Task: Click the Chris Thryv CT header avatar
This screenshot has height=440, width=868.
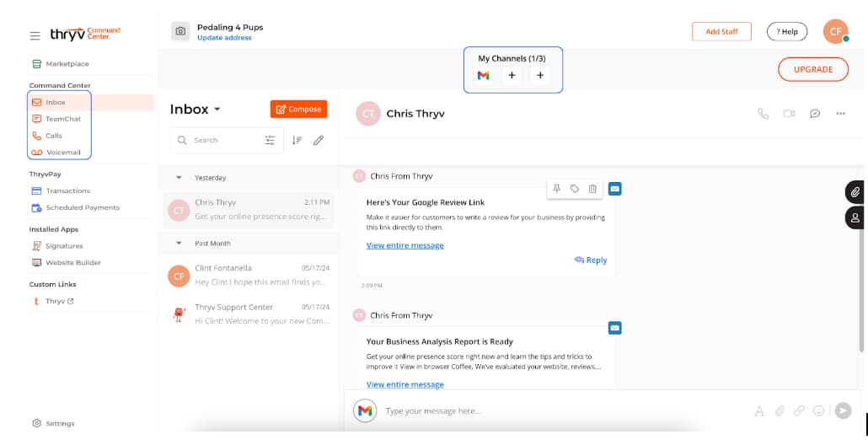Action: pos(368,114)
